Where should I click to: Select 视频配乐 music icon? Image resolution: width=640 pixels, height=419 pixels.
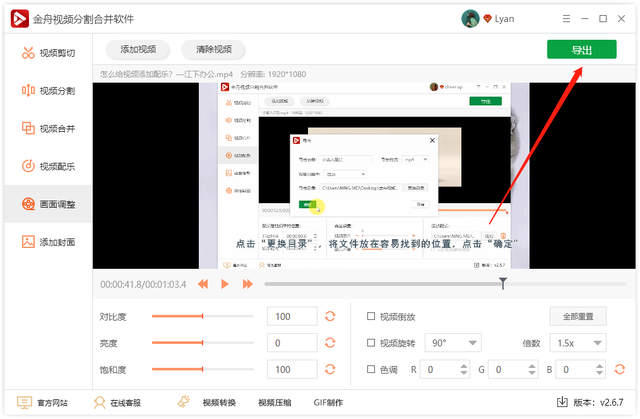[x=28, y=166]
